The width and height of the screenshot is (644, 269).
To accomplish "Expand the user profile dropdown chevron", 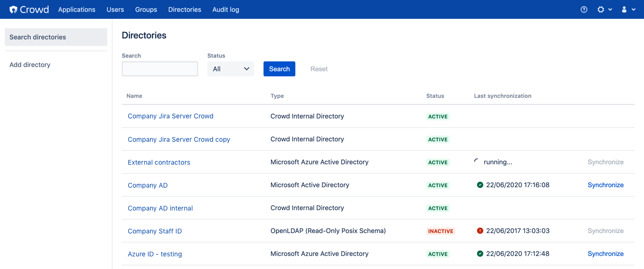I will (633, 10).
